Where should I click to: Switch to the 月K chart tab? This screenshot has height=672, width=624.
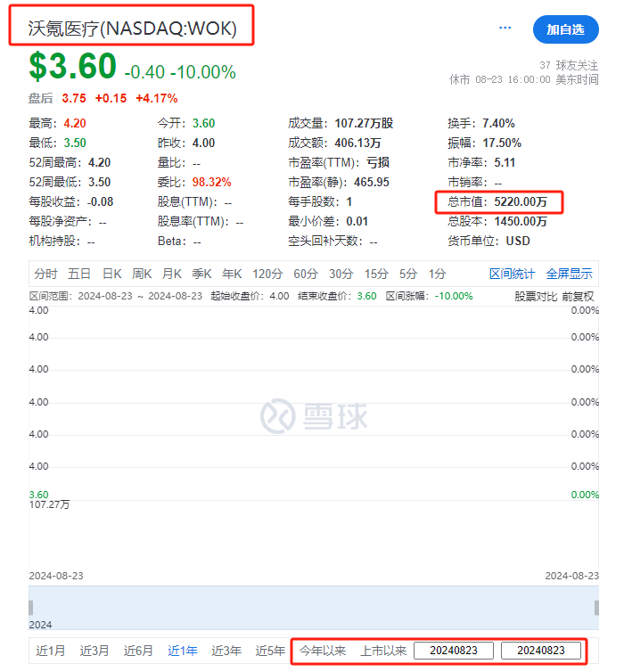(x=171, y=274)
